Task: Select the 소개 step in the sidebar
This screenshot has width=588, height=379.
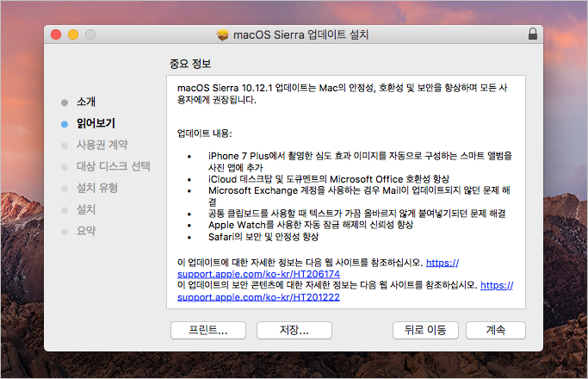Action: (x=86, y=102)
